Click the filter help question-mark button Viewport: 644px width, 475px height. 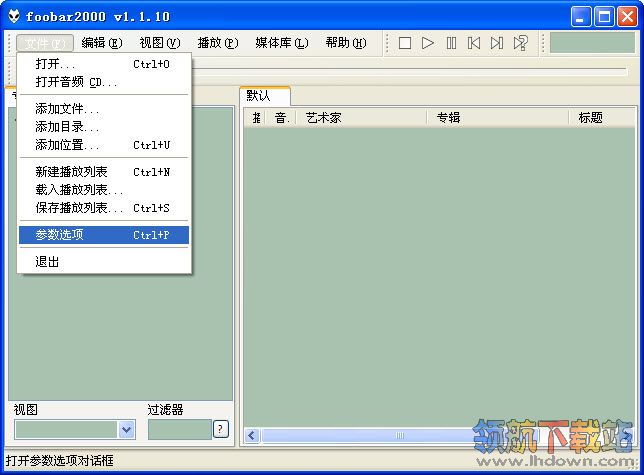(221, 429)
